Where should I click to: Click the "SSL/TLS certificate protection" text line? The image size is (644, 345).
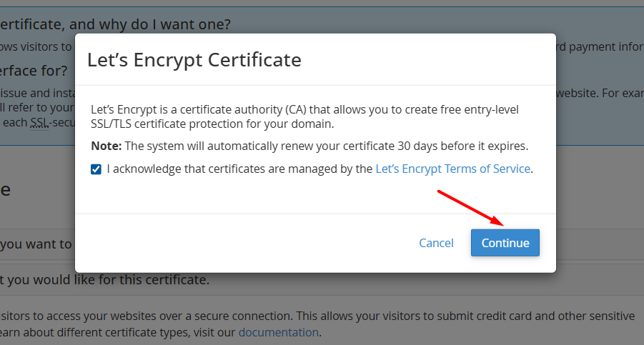click(212, 124)
